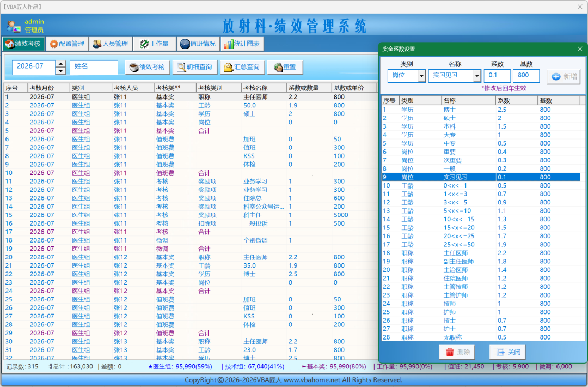The height and width of the screenshot is (387, 588).
Task: Select row 18 主任医师 in coefficient list
Action: click(x=481, y=253)
